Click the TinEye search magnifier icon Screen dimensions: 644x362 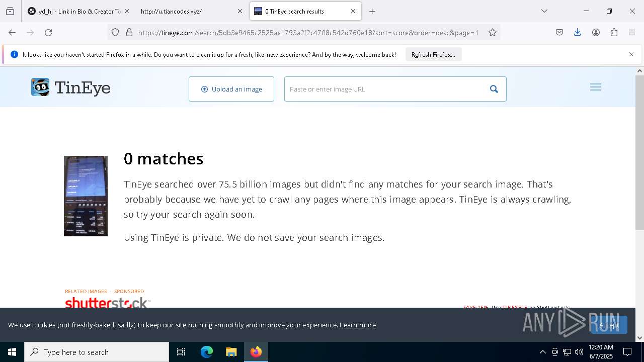pyautogui.click(x=494, y=89)
